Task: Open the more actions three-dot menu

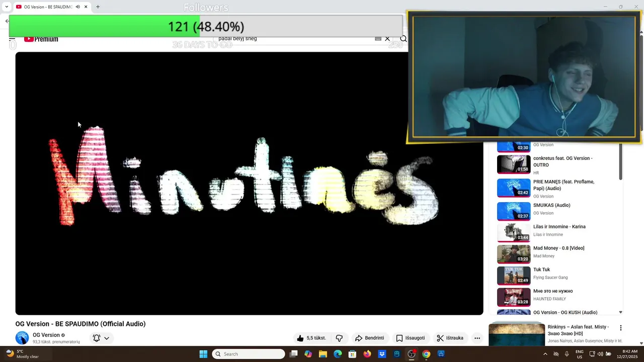Action: [x=477, y=338]
